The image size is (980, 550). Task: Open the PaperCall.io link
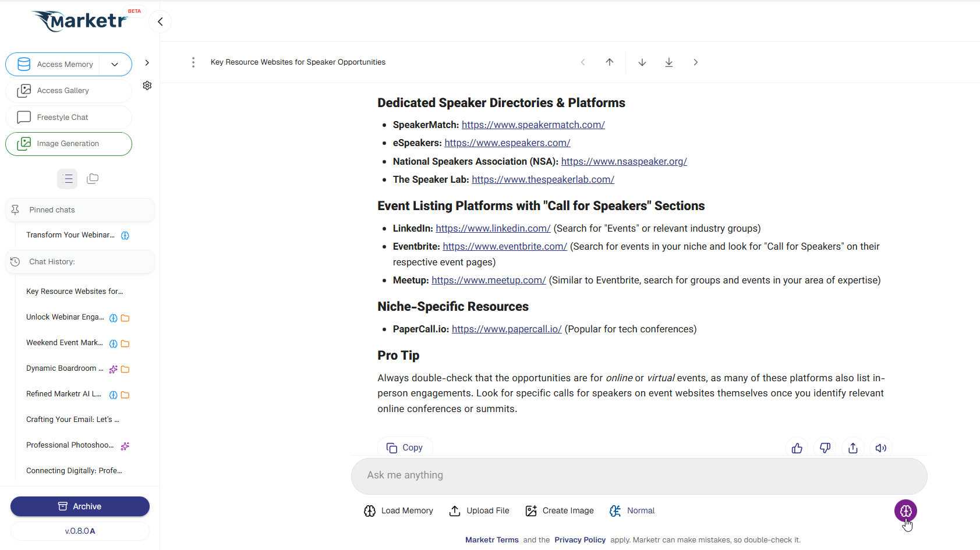507,329
